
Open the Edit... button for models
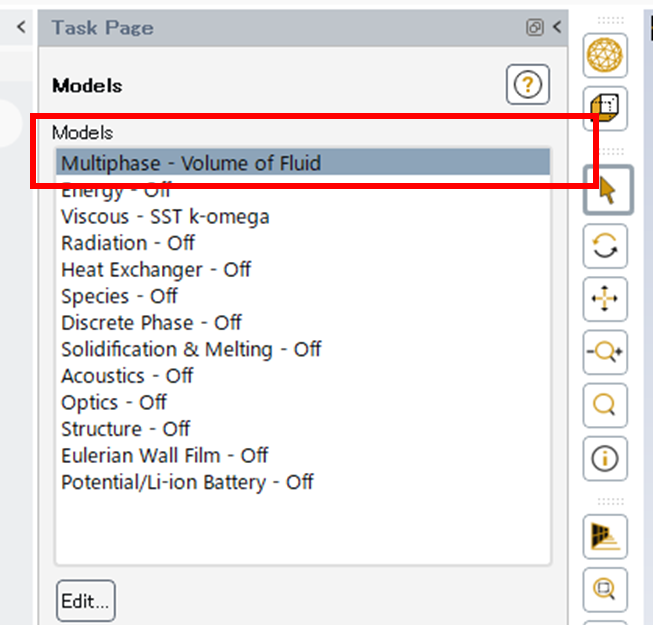[x=86, y=600]
